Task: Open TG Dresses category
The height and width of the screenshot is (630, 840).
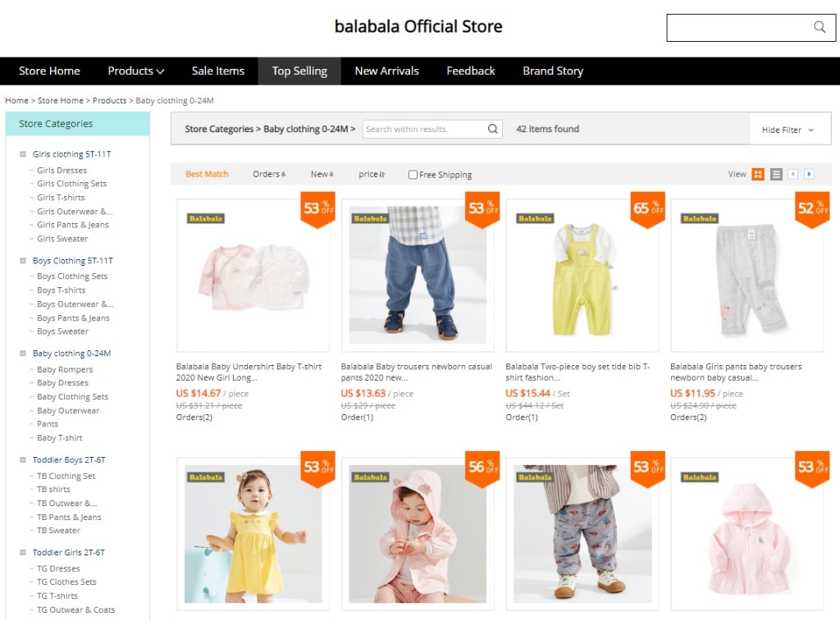Action: pyautogui.click(x=58, y=568)
